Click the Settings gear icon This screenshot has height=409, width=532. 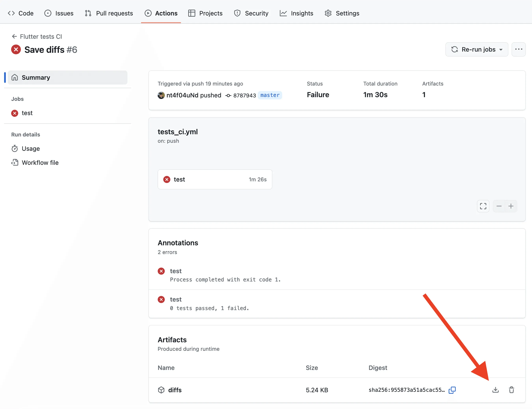(x=328, y=13)
